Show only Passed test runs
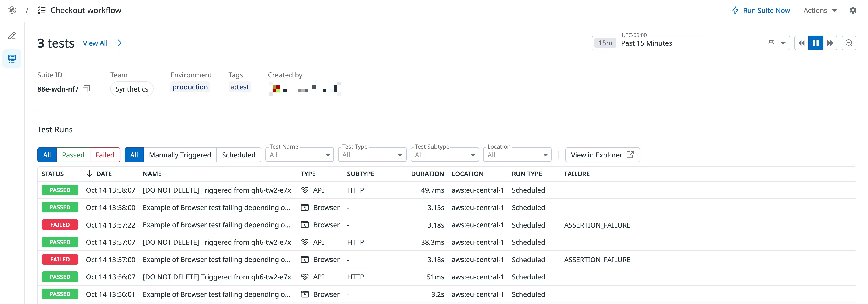This screenshot has height=304, width=868. click(x=73, y=155)
